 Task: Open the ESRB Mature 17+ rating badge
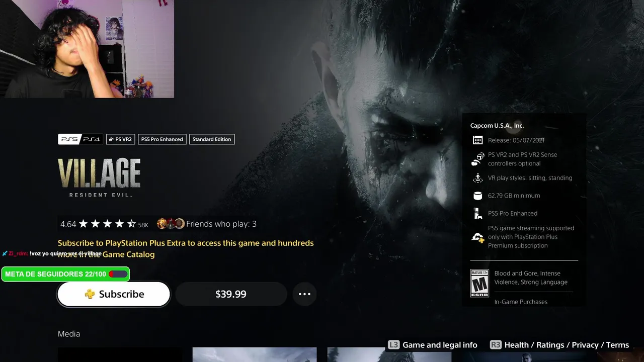(x=479, y=283)
